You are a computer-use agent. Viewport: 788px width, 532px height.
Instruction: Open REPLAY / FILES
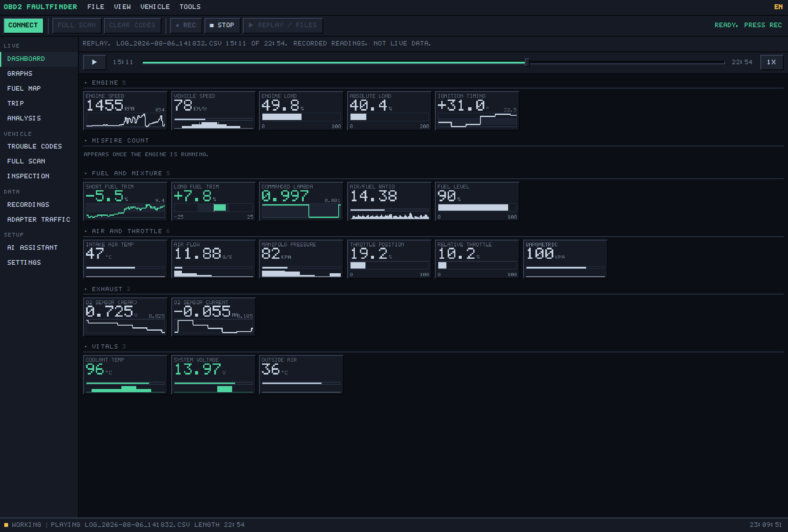283,25
